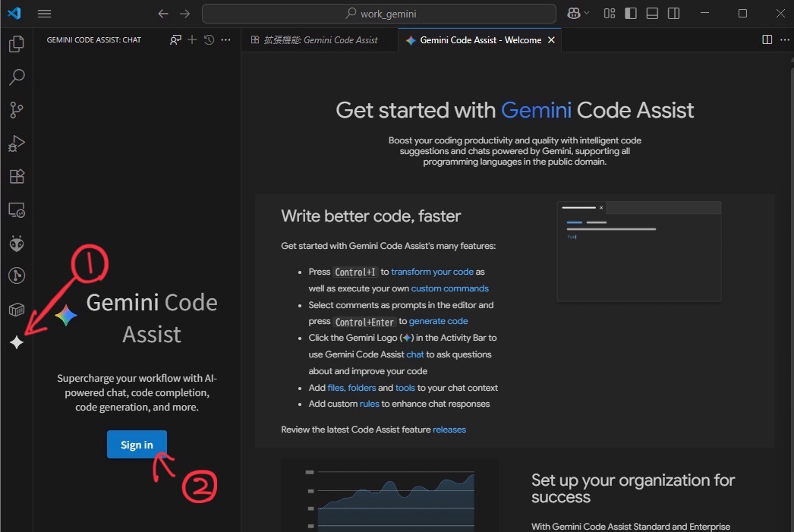794x532 pixels.
Task: Open the Source Control view
Action: tap(17, 109)
